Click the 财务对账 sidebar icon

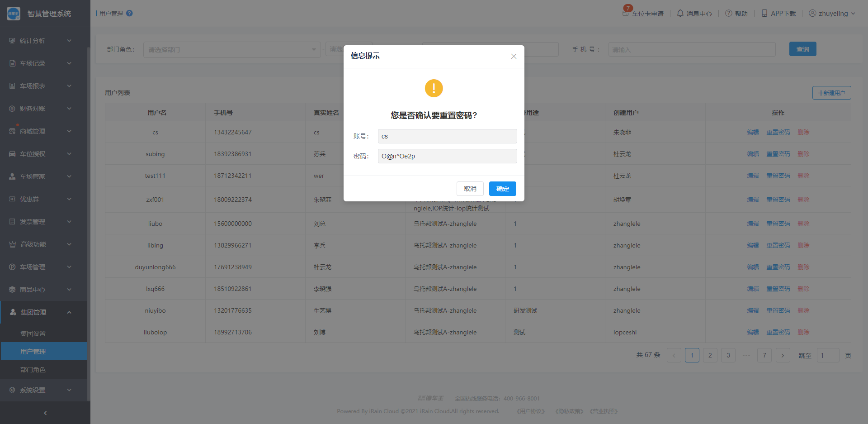tap(12, 109)
